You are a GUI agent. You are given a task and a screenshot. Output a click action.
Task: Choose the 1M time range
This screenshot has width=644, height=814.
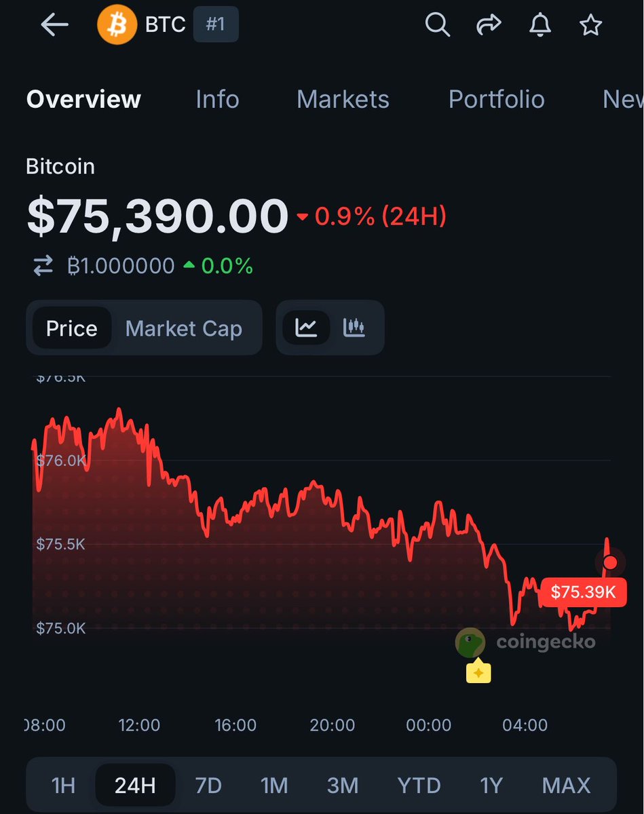tap(274, 786)
